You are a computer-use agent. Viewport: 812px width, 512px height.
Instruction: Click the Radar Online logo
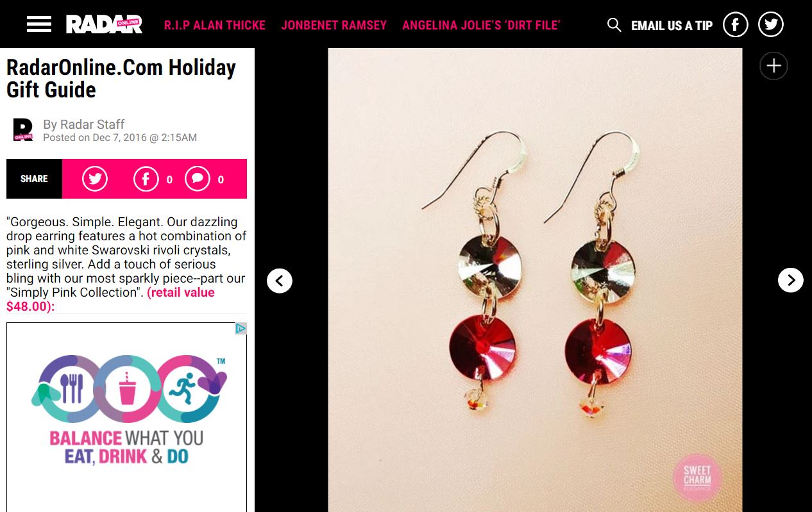pyautogui.click(x=104, y=25)
